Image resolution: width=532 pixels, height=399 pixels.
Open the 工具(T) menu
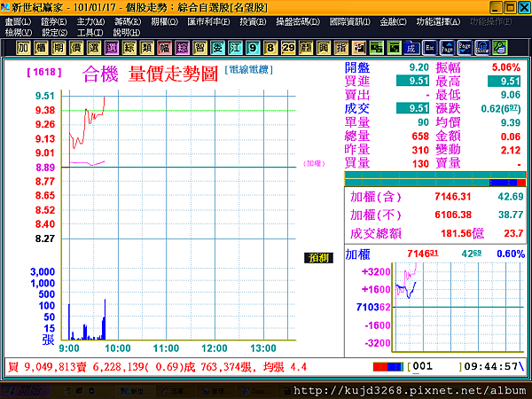[x=90, y=33]
